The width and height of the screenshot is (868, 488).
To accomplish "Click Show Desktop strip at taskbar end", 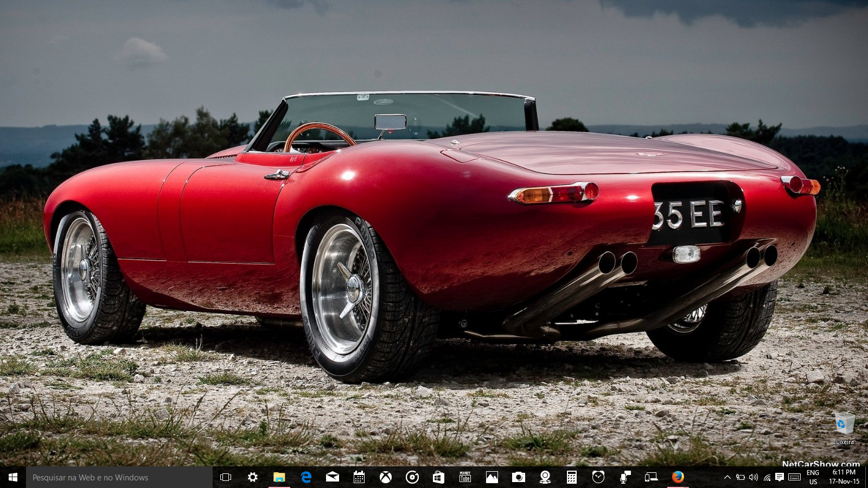I will pos(866,477).
